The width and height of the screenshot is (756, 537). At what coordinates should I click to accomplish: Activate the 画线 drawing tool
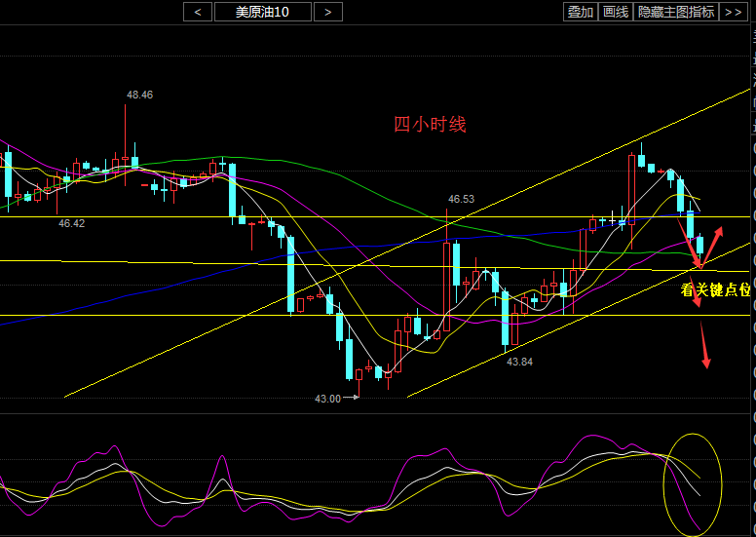coord(616,12)
